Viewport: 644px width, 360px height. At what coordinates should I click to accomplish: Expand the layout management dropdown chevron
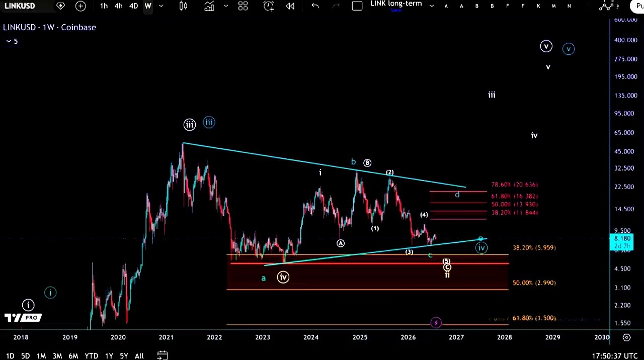[431, 6]
